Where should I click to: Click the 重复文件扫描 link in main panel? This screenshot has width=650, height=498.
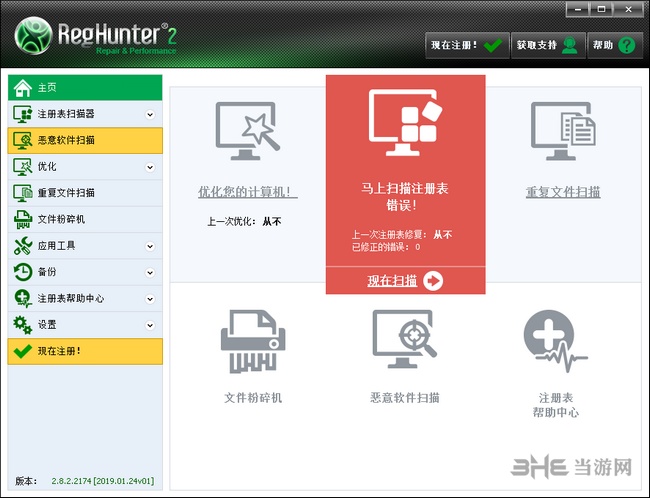click(x=563, y=192)
